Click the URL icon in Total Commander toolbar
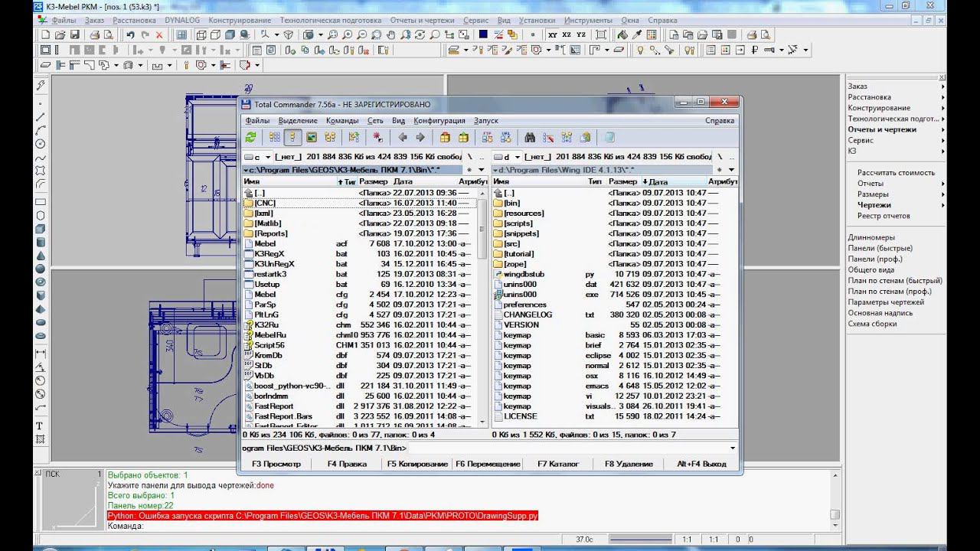Image resolution: width=980 pixels, height=551 pixels. 505,138
